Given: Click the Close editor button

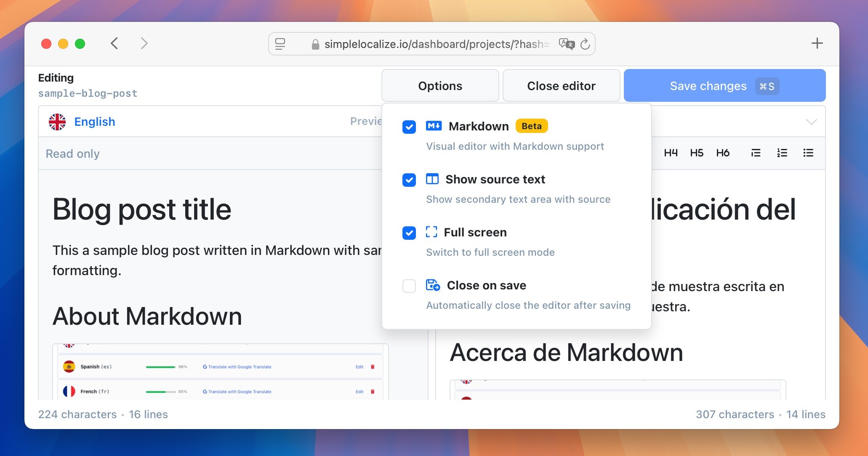Looking at the screenshot, I should click(561, 86).
